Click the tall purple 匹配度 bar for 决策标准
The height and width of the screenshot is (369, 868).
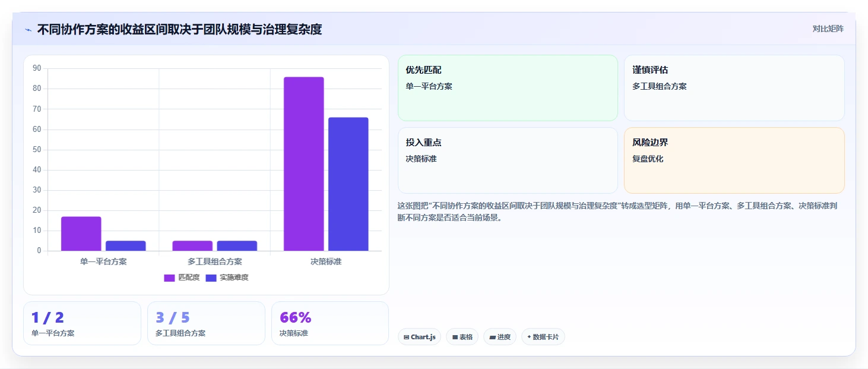pos(303,164)
